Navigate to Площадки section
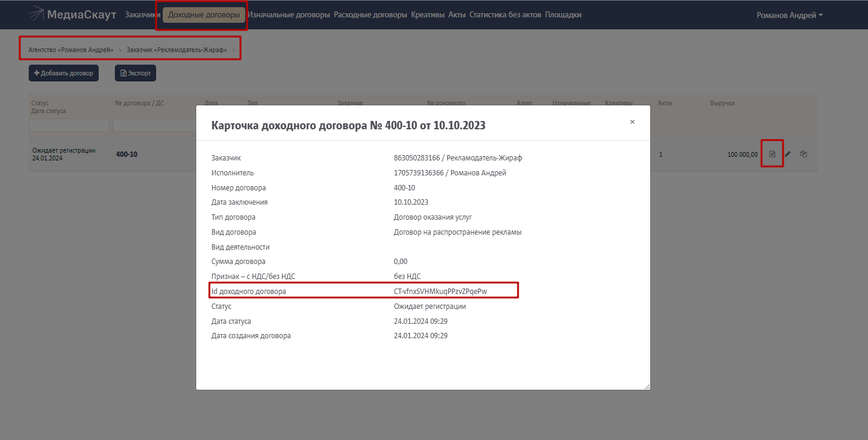This screenshot has height=440, width=868. [x=563, y=15]
